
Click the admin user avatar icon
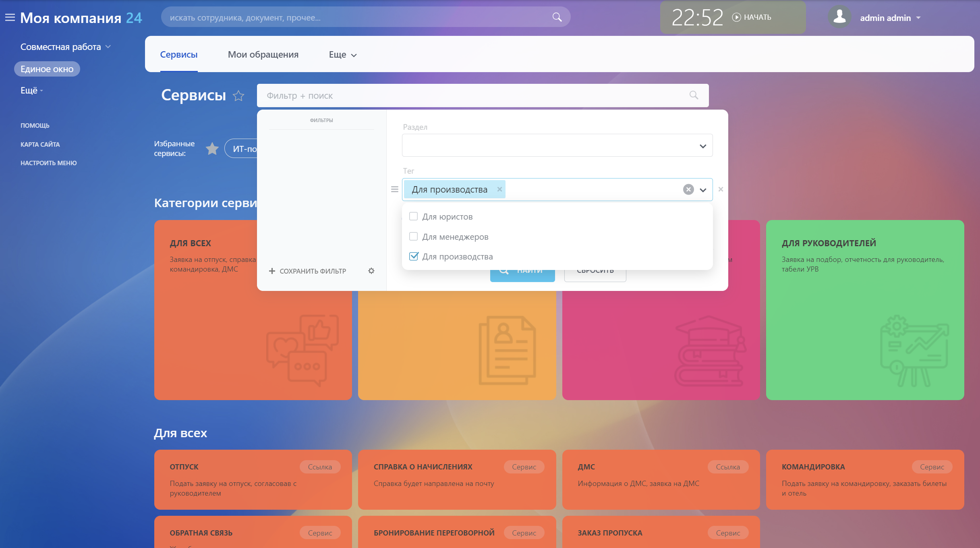[839, 17]
